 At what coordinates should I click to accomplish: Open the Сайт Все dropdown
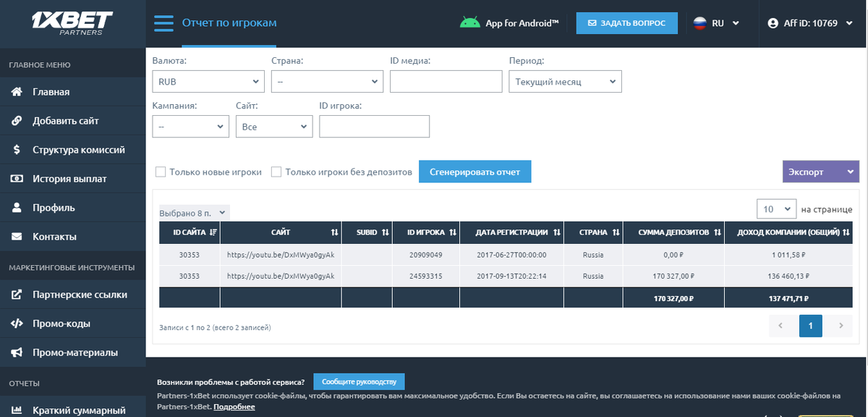274,127
